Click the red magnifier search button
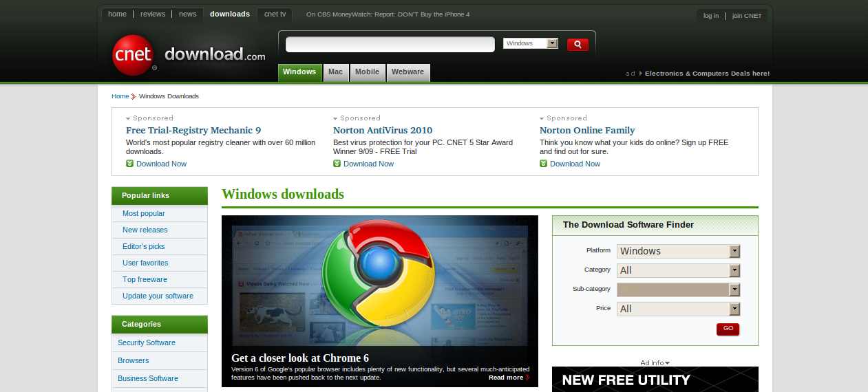This screenshot has width=868, height=392. 578,44
